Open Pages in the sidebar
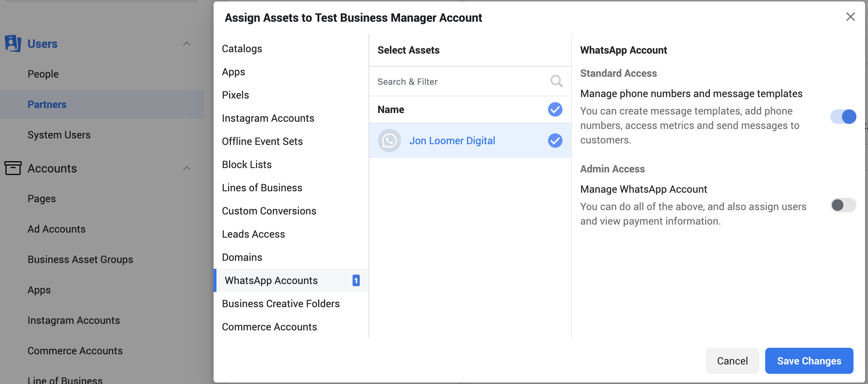The width and height of the screenshot is (868, 384). pyautogui.click(x=42, y=199)
